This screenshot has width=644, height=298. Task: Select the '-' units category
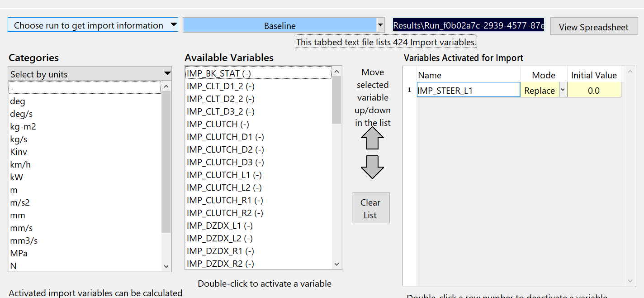(85, 88)
